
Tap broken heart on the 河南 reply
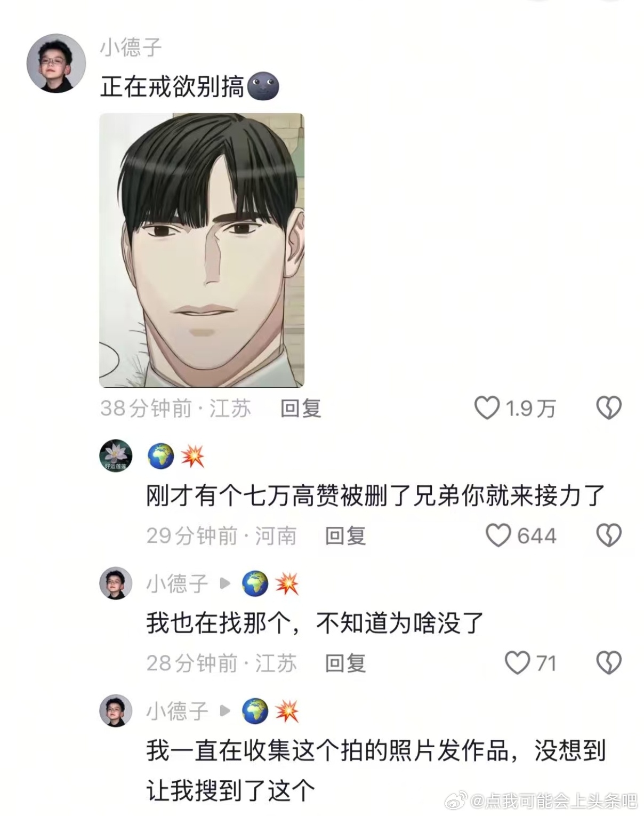click(x=608, y=535)
